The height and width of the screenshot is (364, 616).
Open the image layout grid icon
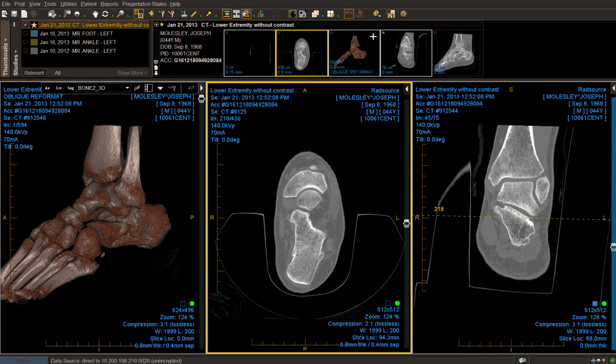tap(330, 13)
